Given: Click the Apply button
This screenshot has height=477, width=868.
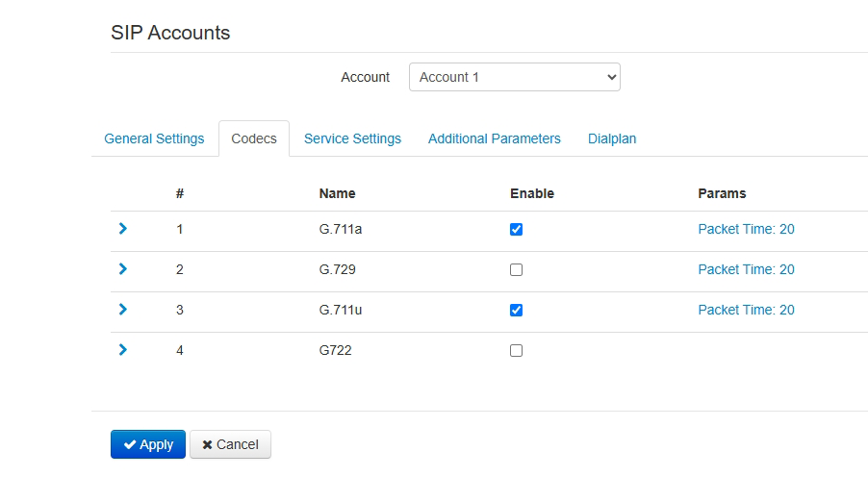Looking at the screenshot, I should pyautogui.click(x=148, y=444).
